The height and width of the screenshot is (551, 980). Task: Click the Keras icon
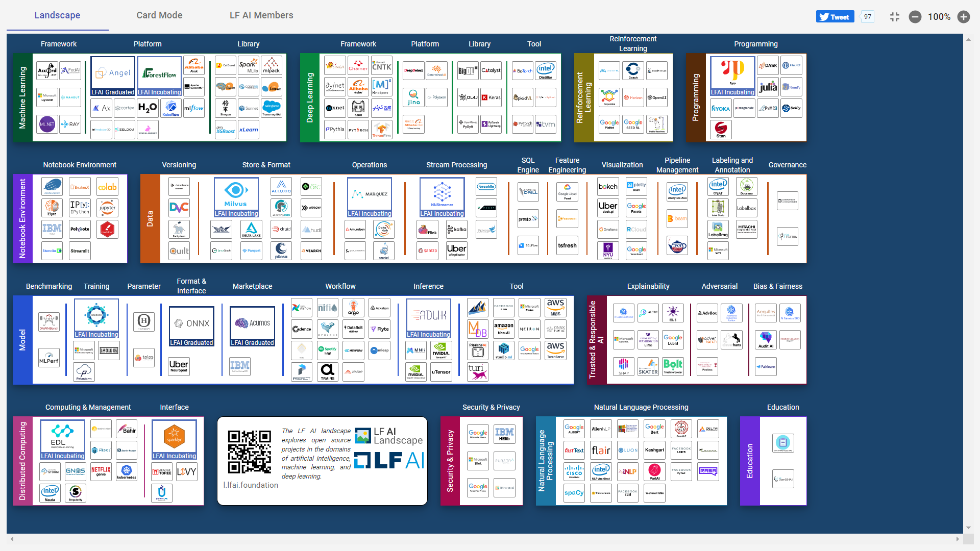coord(491,97)
